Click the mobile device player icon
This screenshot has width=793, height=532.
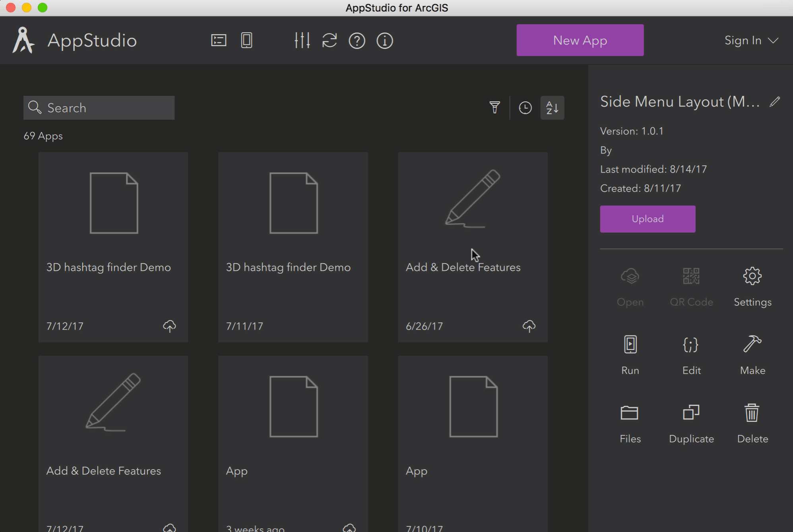(246, 41)
